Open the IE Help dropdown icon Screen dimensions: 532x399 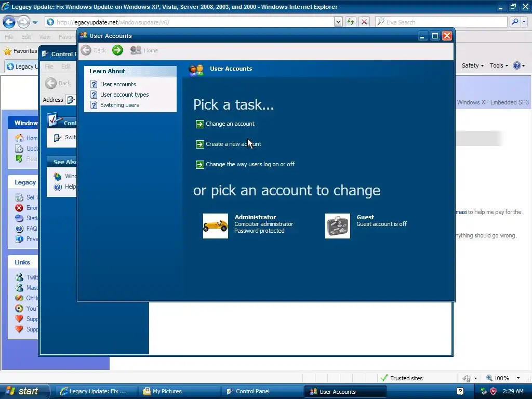pos(519,65)
